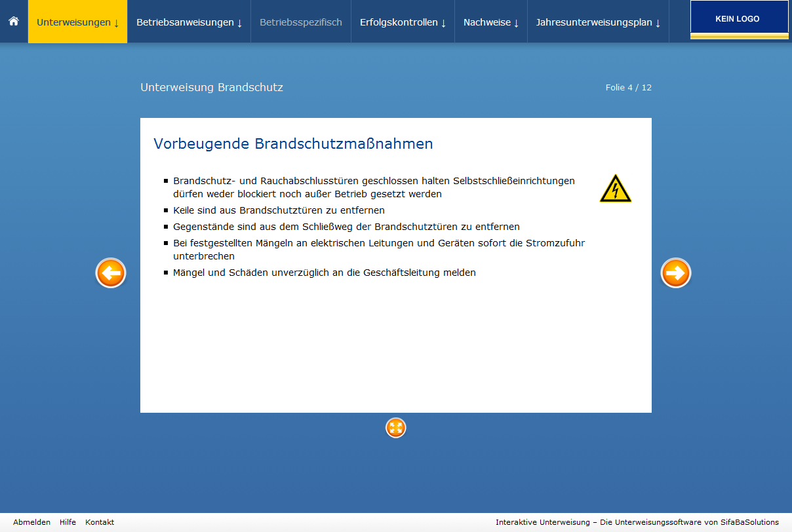This screenshot has width=792, height=532.
Task: Expand the Betriebsanweisungen menu
Action: [x=188, y=21]
